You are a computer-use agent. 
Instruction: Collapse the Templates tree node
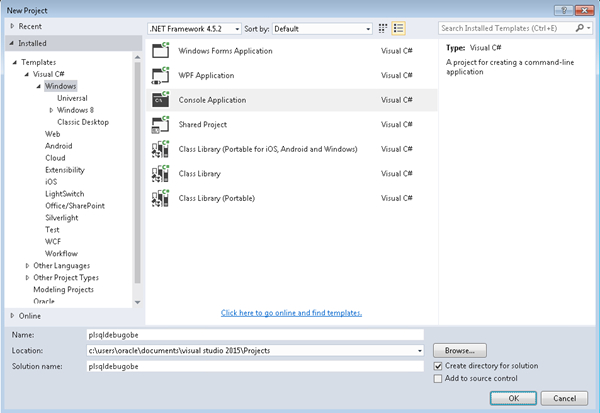[x=15, y=62]
